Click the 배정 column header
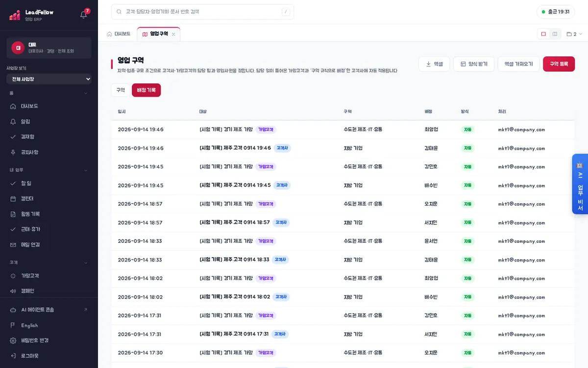Image resolution: width=588 pixels, height=368 pixels. coord(428,112)
